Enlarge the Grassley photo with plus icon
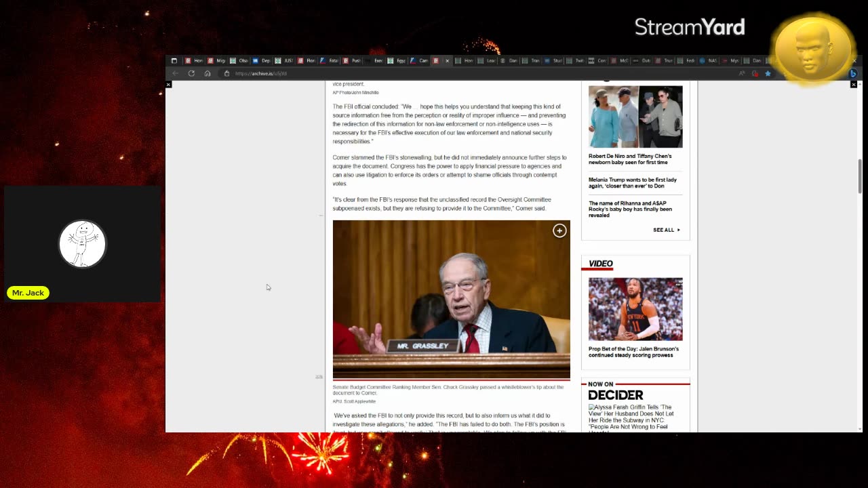 (x=559, y=230)
